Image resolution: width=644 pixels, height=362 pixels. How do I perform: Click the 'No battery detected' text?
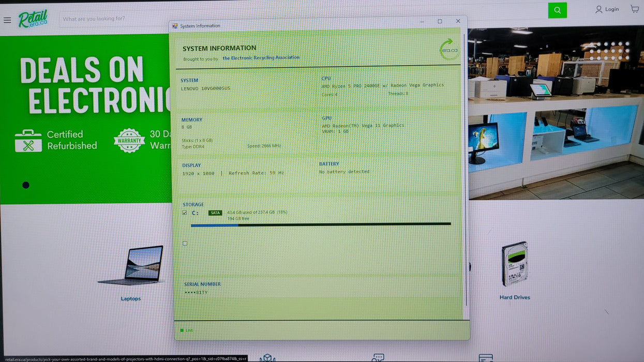point(344,172)
